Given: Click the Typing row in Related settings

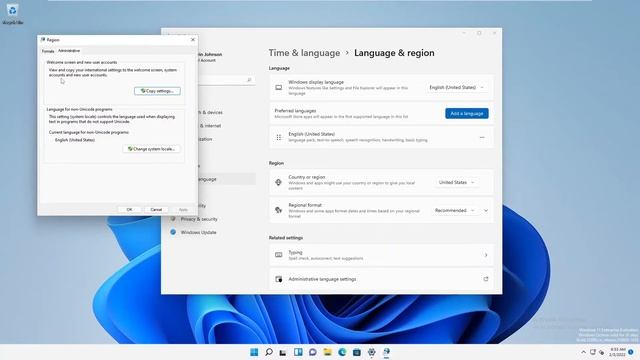Looking at the screenshot, I should 381,255.
